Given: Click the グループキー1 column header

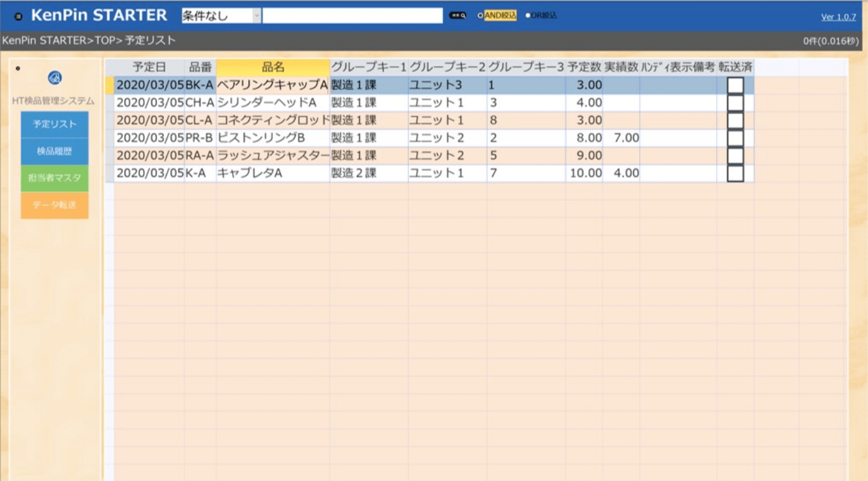Looking at the screenshot, I should pos(369,67).
